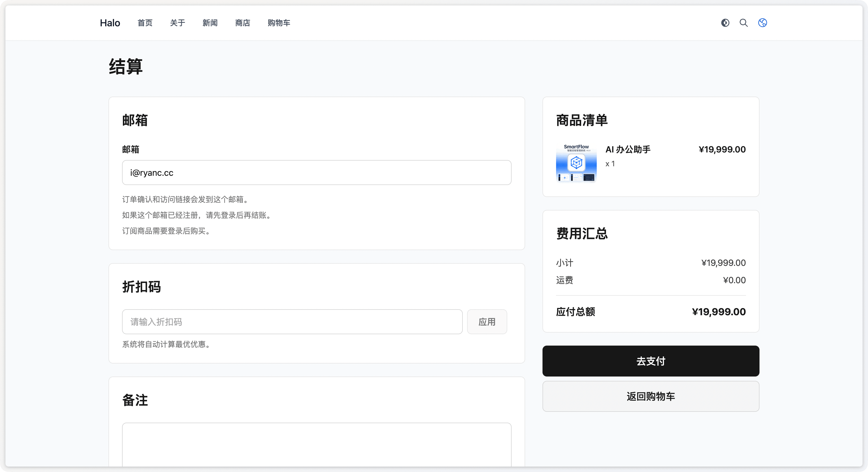Toggle the dark/light theme icon
868x472 pixels.
[725, 23]
